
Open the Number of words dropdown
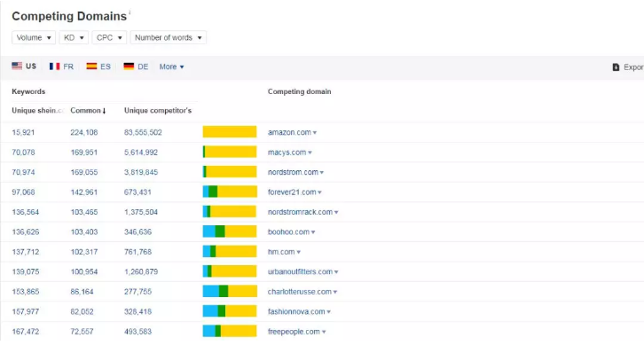point(169,37)
